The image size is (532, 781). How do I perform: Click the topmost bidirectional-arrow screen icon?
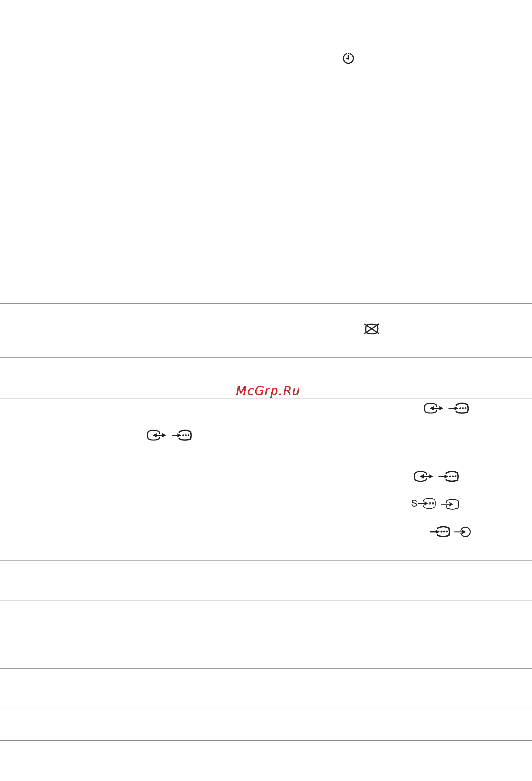click(434, 408)
